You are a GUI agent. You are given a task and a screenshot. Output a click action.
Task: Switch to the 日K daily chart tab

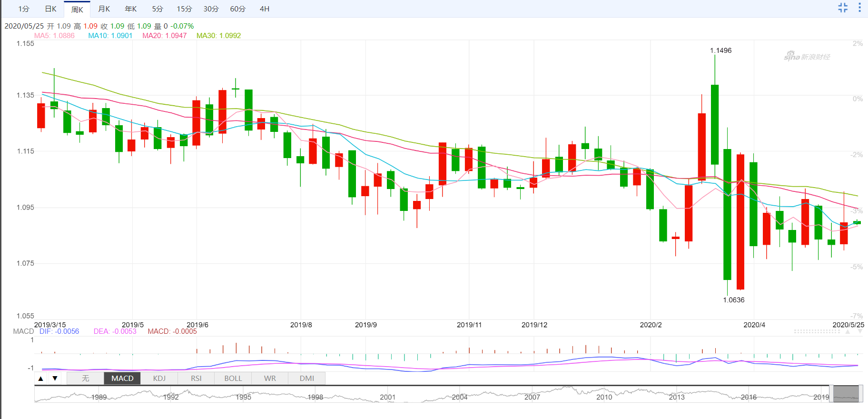50,9
